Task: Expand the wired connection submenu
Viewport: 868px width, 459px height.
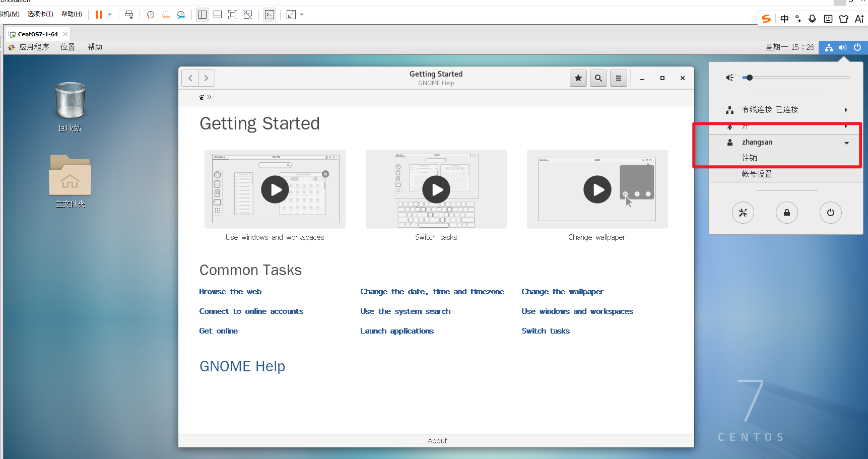Action: pos(846,110)
